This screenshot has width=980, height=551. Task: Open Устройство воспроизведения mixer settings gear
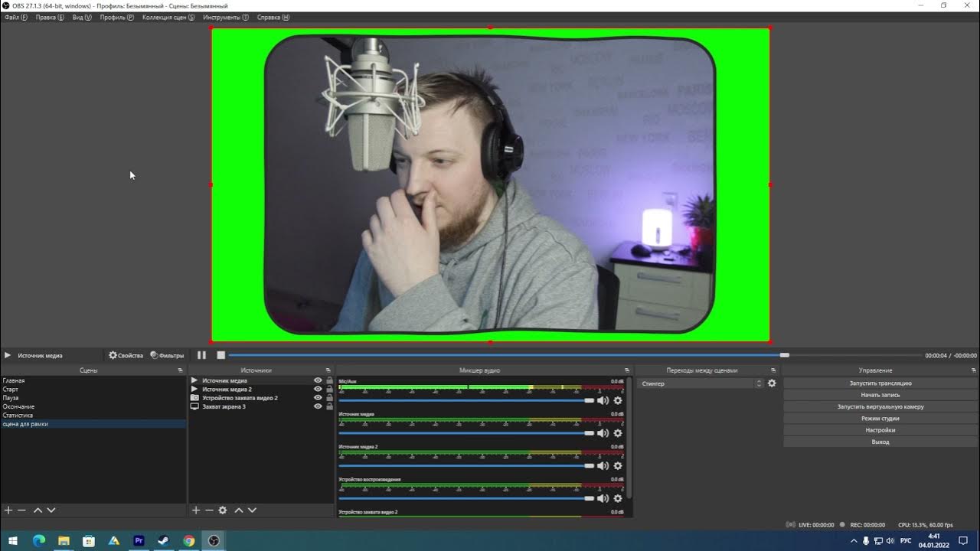(618, 498)
